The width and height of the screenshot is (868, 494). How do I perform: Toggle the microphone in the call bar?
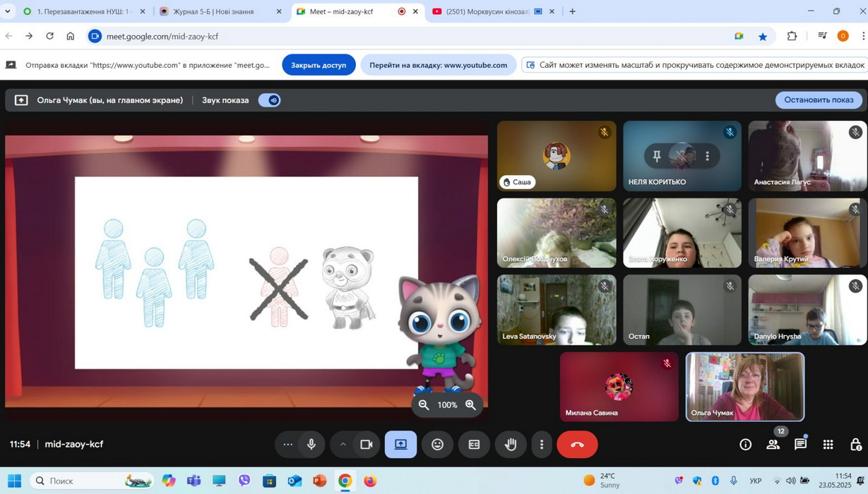(x=311, y=445)
